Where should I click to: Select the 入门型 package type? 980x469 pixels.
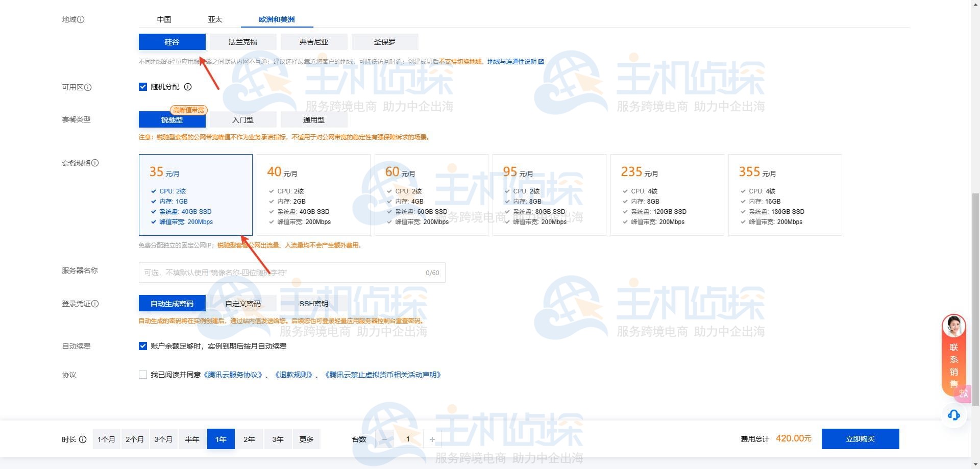coord(243,120)
